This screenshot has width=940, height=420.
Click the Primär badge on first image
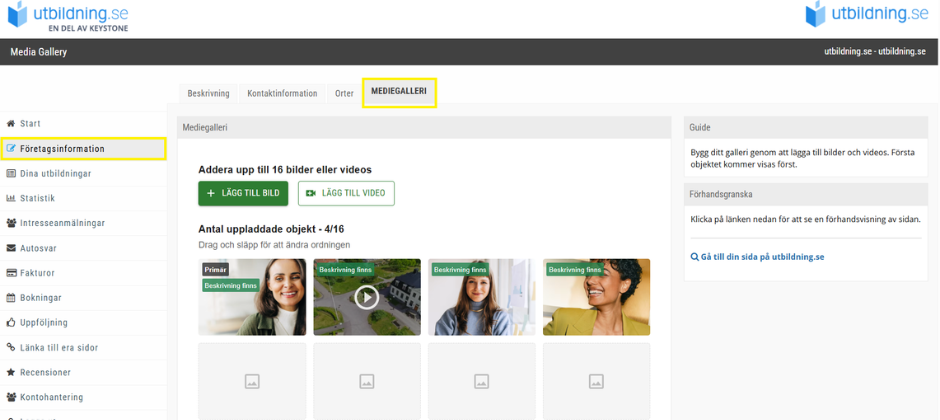[x=215, y=270]
